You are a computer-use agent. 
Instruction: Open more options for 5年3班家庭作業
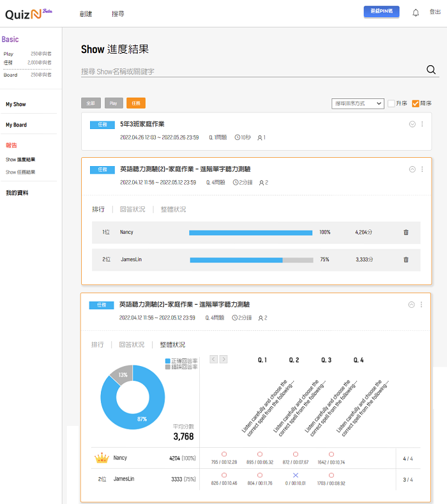(422, 124)
